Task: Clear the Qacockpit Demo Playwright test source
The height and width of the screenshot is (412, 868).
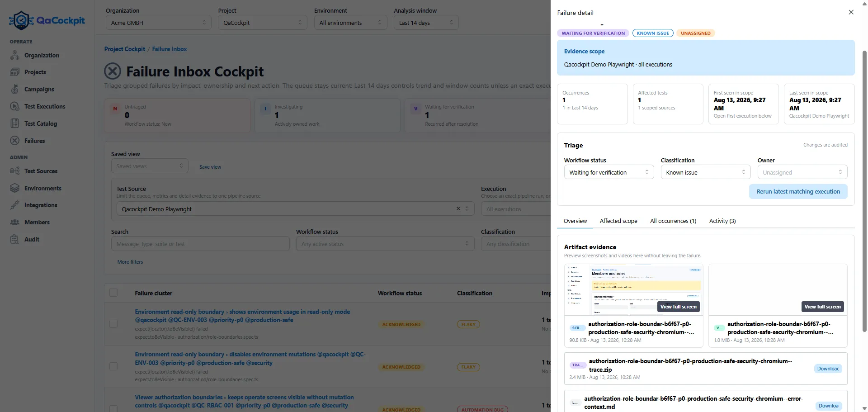Action: 458,208
